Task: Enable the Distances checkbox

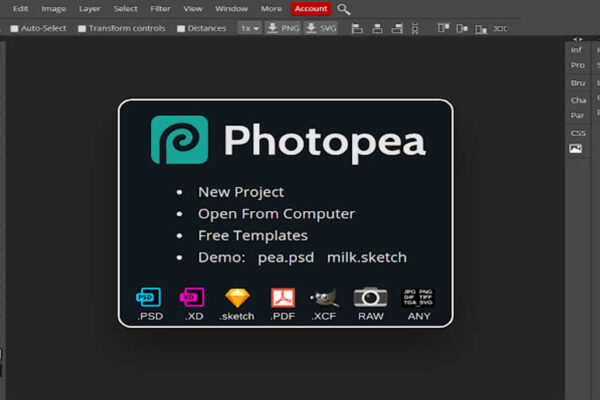Action: pos(181,29)
